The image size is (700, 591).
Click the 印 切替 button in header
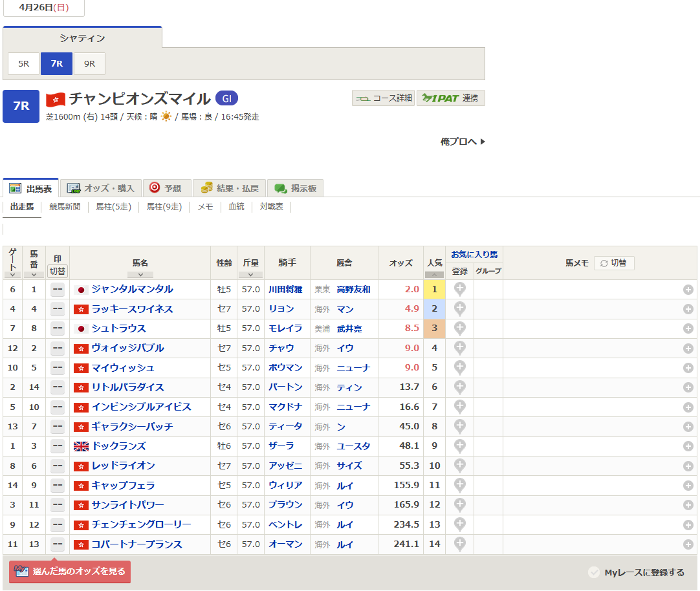coord(58,271)
